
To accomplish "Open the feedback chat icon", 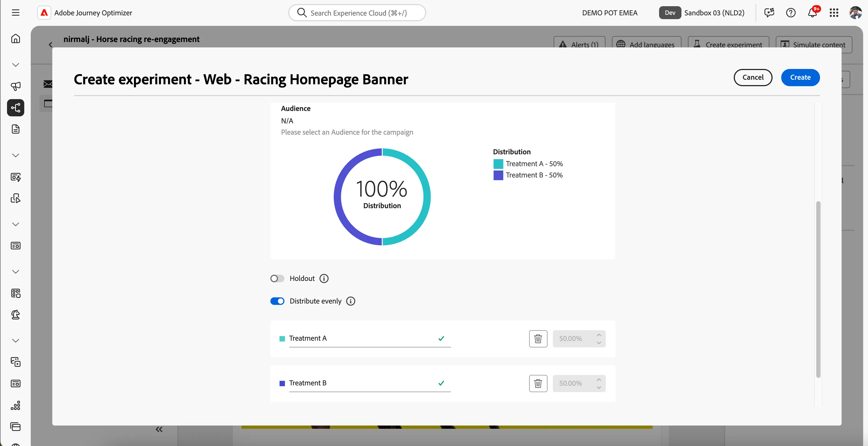I will coord(769,13).
